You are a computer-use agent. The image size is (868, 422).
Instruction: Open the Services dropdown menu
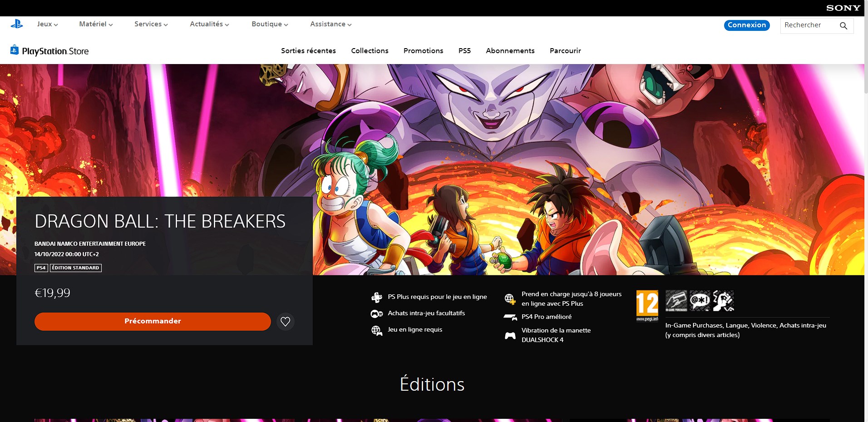pos(151,24)
